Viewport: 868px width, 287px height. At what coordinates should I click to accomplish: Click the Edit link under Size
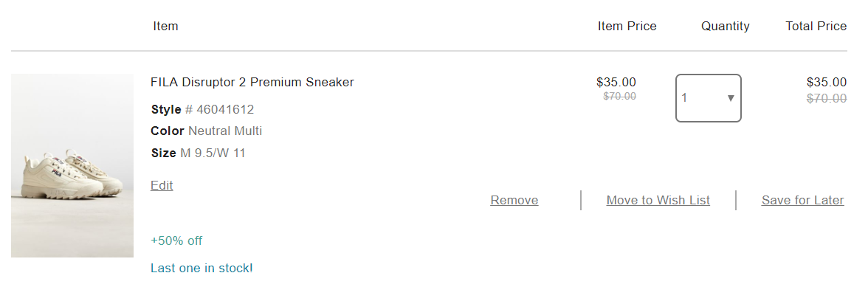pyautogui.click(x=162, y=185)
